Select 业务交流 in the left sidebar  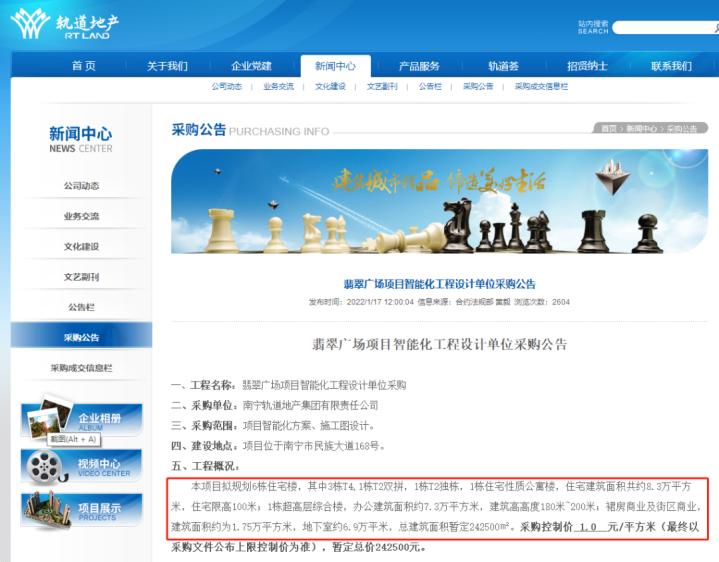tap(81, 216)
